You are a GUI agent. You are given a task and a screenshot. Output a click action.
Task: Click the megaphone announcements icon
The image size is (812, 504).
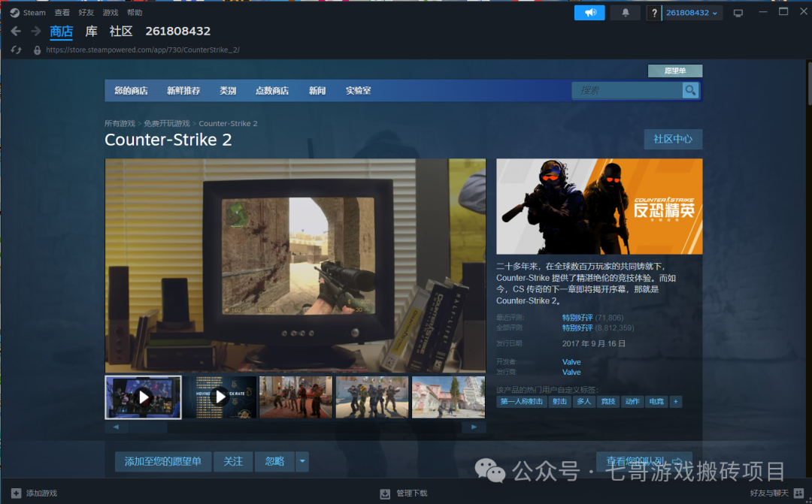(x=589, y=13)
